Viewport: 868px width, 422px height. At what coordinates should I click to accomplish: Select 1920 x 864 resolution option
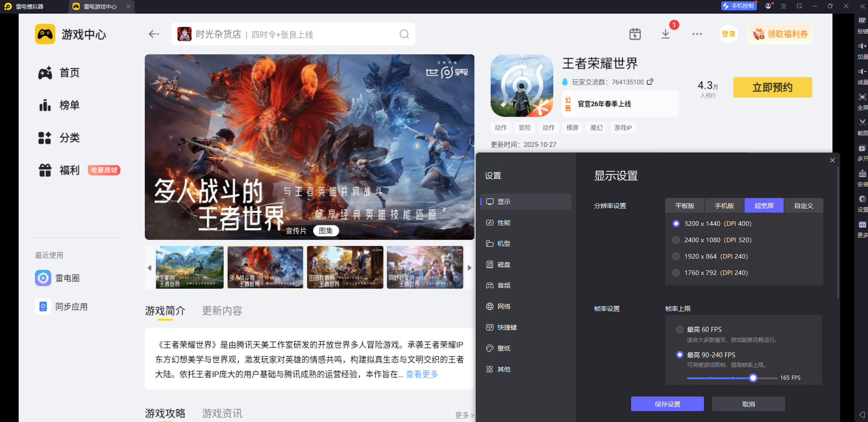(676, 256)
